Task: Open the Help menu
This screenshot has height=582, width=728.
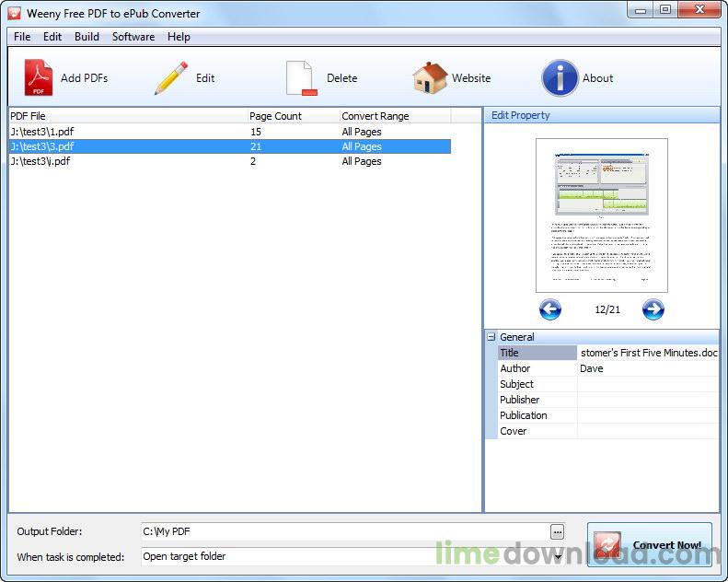Action: 179,37
